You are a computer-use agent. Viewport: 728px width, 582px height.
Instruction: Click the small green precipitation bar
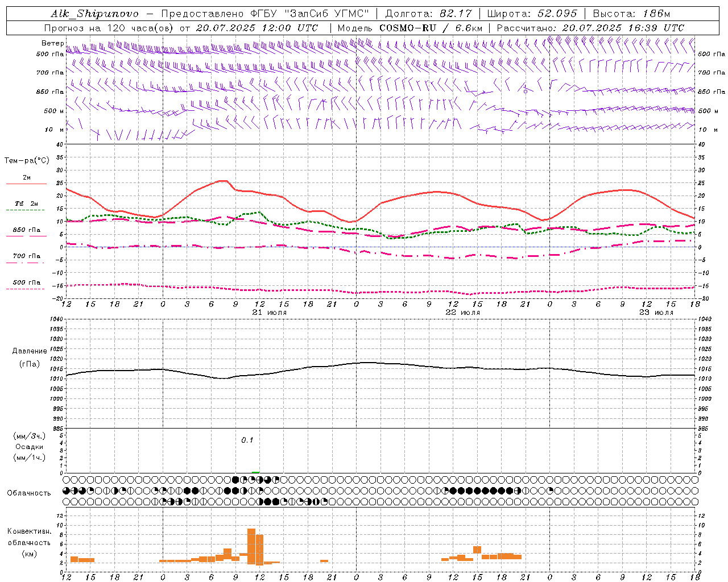coord(255,472)
